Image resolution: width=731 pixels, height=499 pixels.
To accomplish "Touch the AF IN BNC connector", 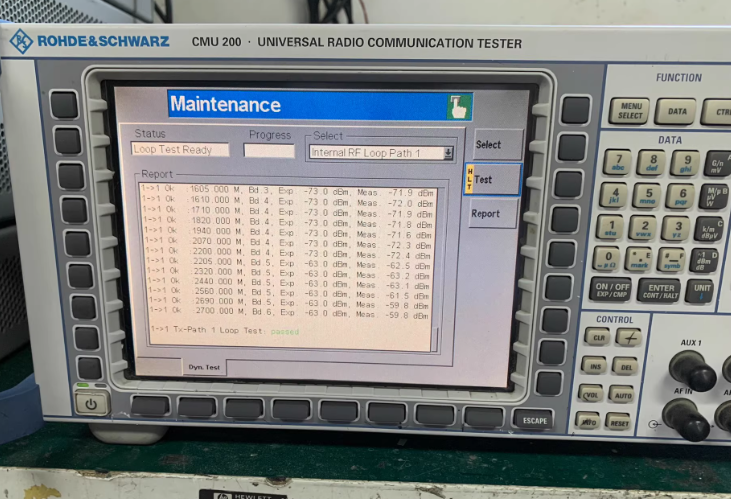I will tap(686, 419).
